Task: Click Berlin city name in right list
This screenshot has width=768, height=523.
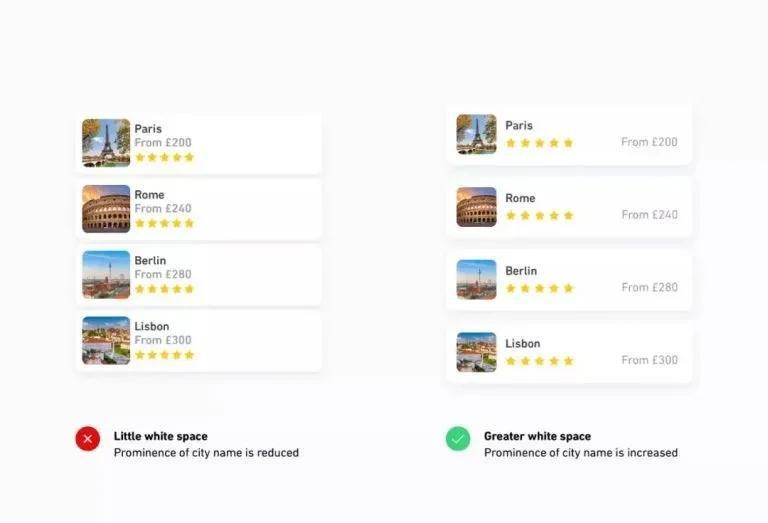Action: point(521,271)
